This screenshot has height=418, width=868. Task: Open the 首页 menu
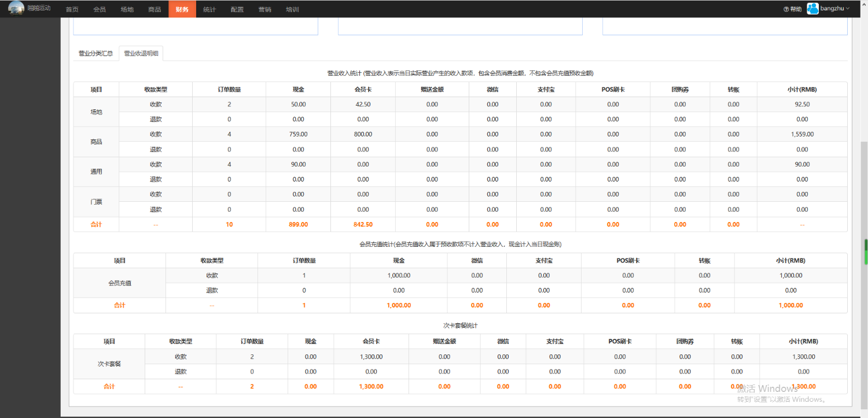(x=72, y=9)
